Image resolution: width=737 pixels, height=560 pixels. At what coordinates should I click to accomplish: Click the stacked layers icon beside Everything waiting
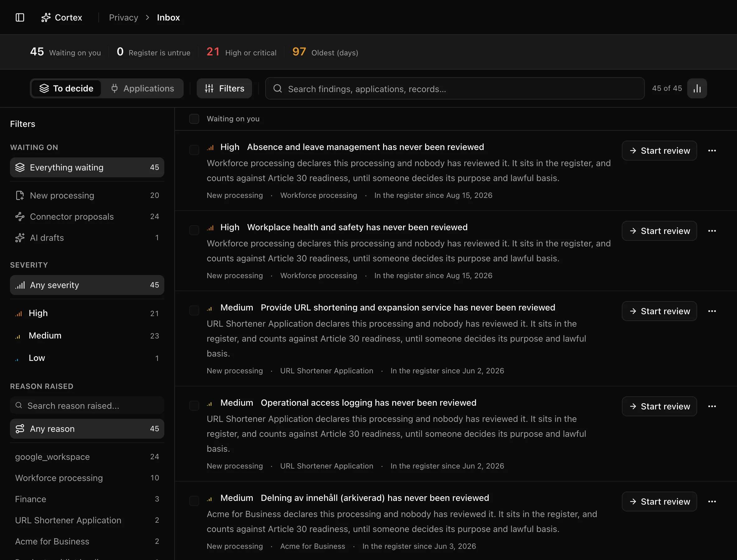pyautogui.click(x=20, y=167)
